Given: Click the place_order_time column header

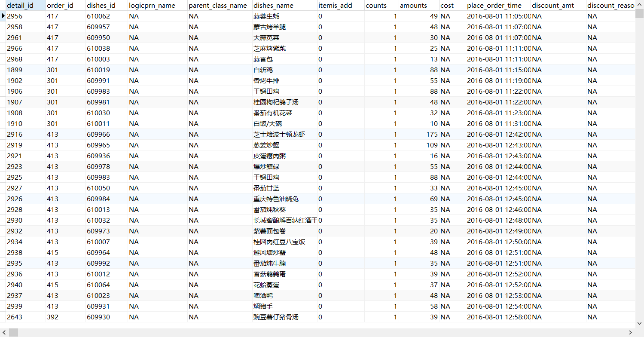Looking at the screenshot, I should [498, 5].
